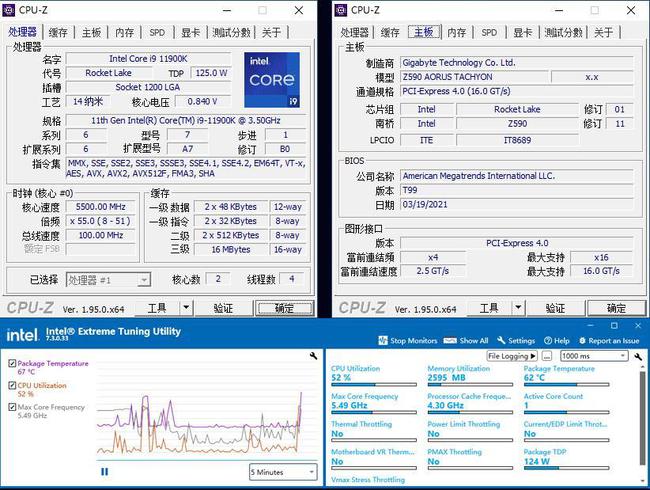Image resolution: width=650 pixels, height=490 pixels.
Task: Click the 16 MBytes L3 cache value
Action: point(231,250)
